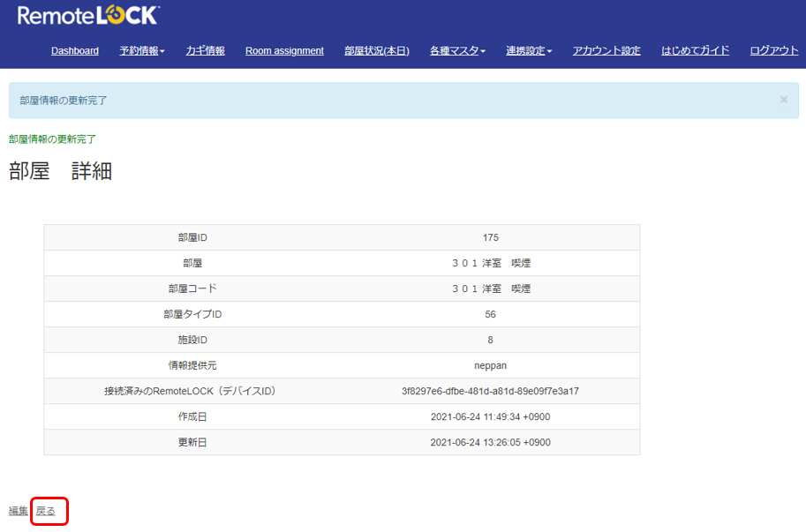Click the RemoteLOCK logo
The image size is (806, 532).
(88, 15)
